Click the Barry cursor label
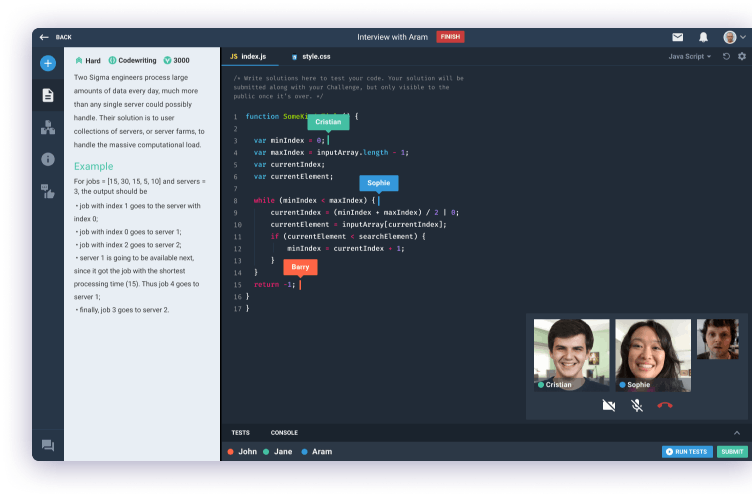This screenshot has width=752, height=497. pyautogui.click(x=300, y=267)
